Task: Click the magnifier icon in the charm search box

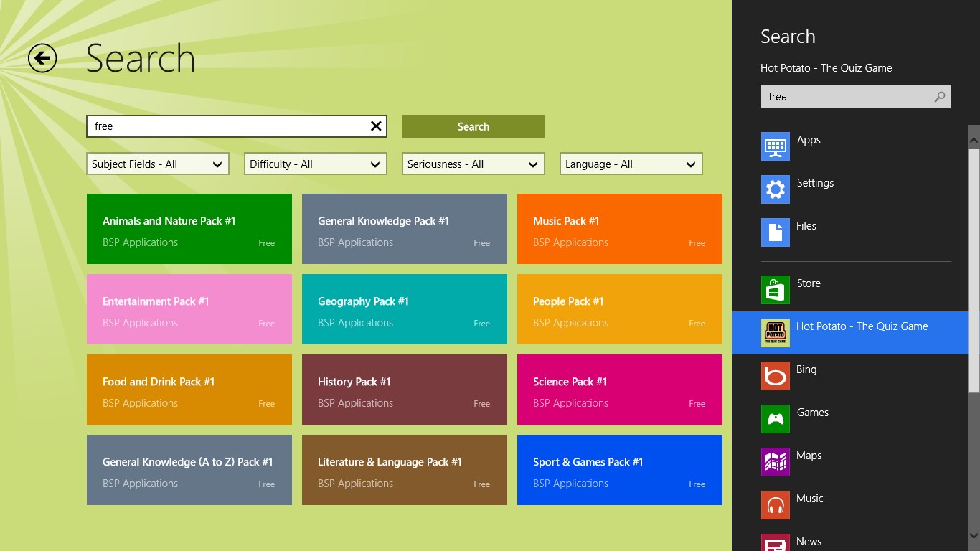Action: click(x=940, y=97)
